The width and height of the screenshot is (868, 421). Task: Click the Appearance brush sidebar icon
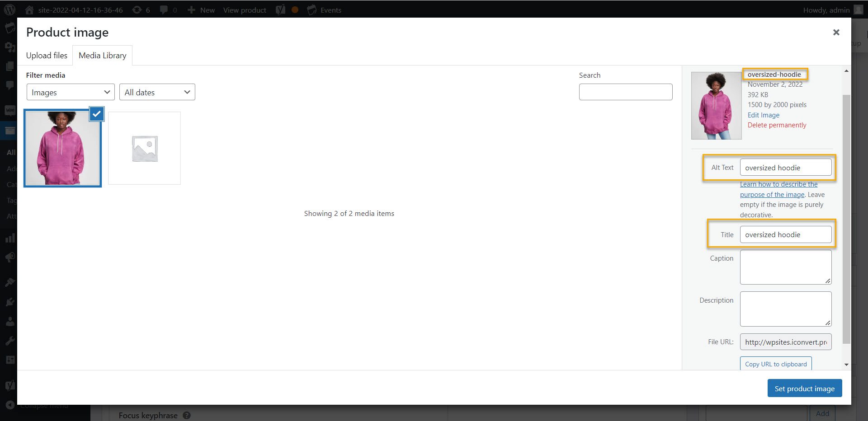pyautogui.click(x=9, y=282)
